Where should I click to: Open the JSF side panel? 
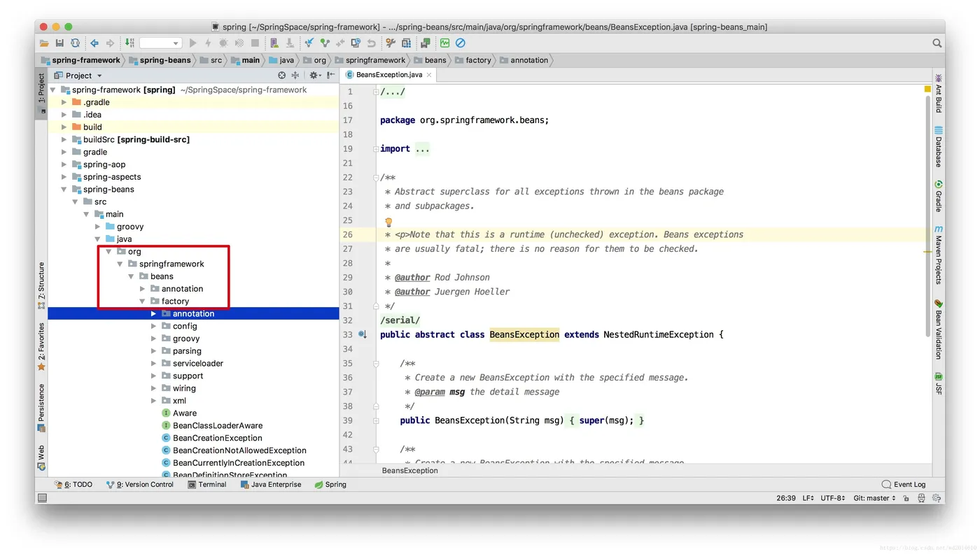point(939,384)
